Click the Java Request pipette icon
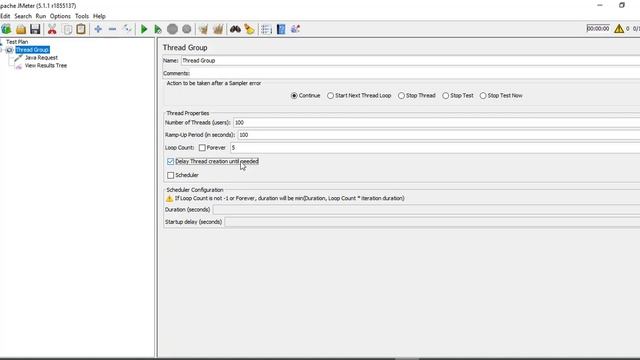Viewport: 640px width, 360px height. (18, 58)
